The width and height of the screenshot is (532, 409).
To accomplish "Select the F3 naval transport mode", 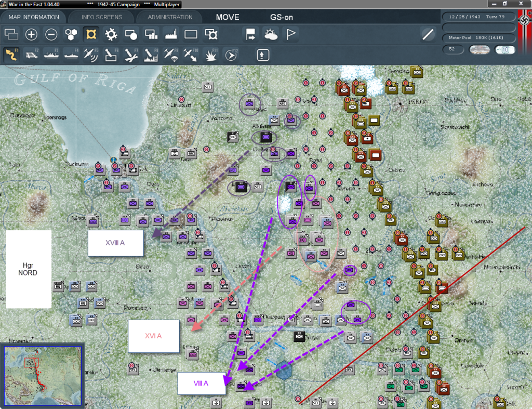I will pyautogui.click(x=51, y=55).
